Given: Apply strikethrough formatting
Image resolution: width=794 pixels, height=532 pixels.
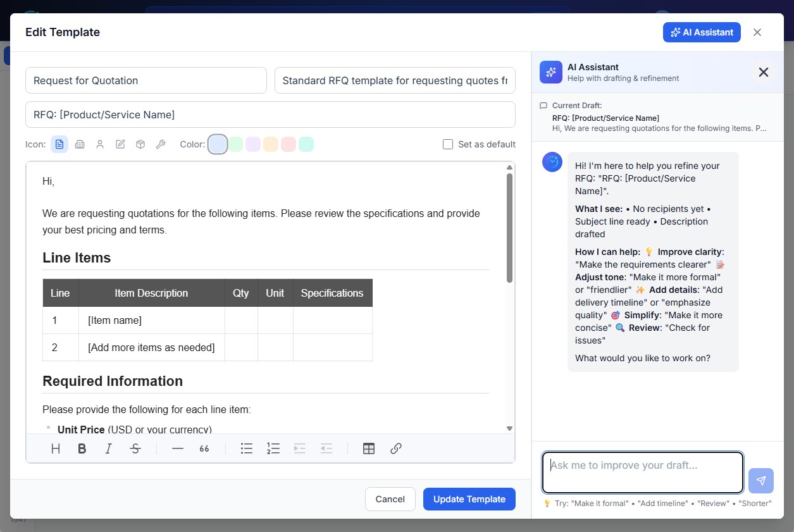Looking at the screenshot, I should [135, 448].
